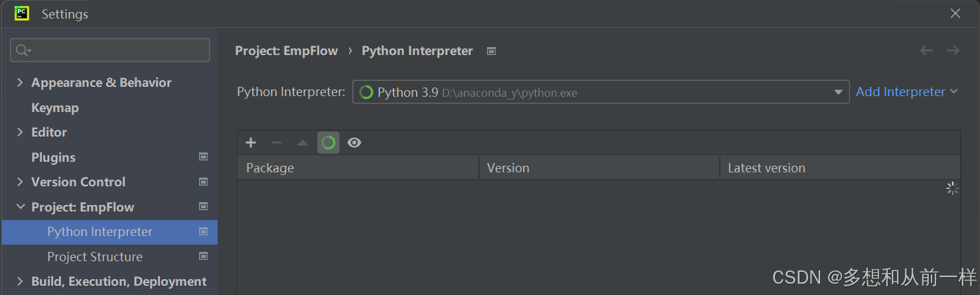980x295 pixels.
Task: Toggle show early releases eye icon
Action: point(354,143)
